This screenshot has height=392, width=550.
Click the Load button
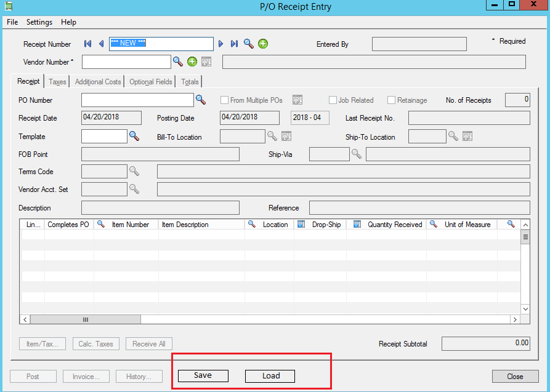click(x=270, y=376)
